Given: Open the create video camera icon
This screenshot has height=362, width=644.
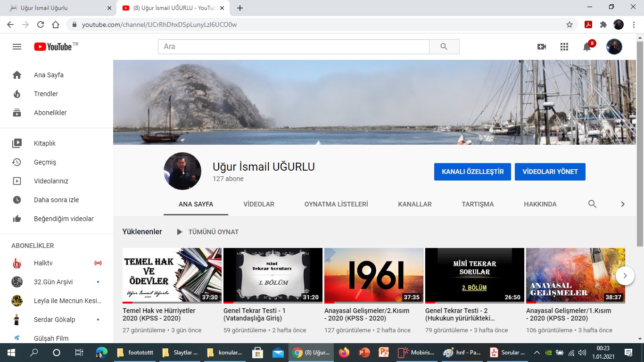Looking at the screenshot, I should coord(542,47).
